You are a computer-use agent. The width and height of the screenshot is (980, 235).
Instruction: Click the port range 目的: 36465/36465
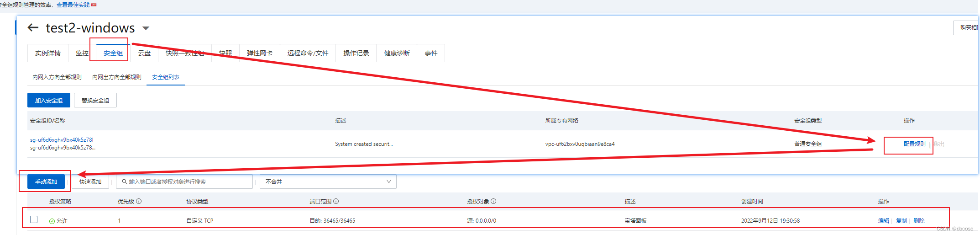(332, 221)
